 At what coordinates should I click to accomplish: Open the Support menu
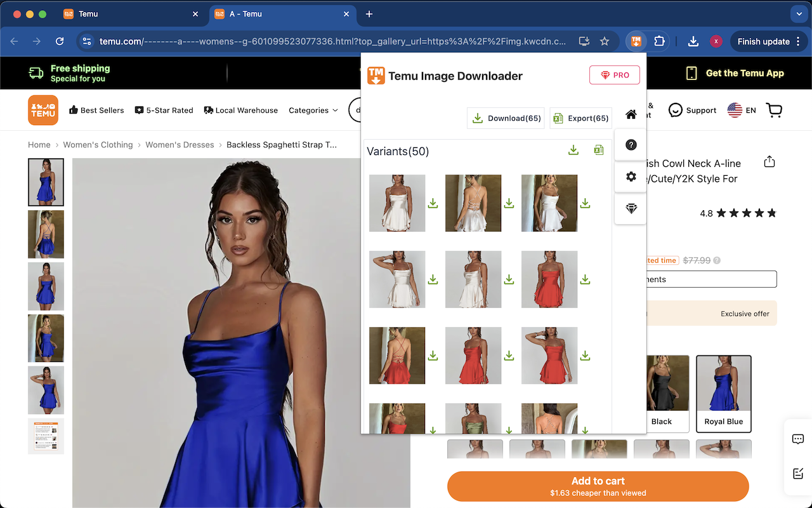[692, 110]
